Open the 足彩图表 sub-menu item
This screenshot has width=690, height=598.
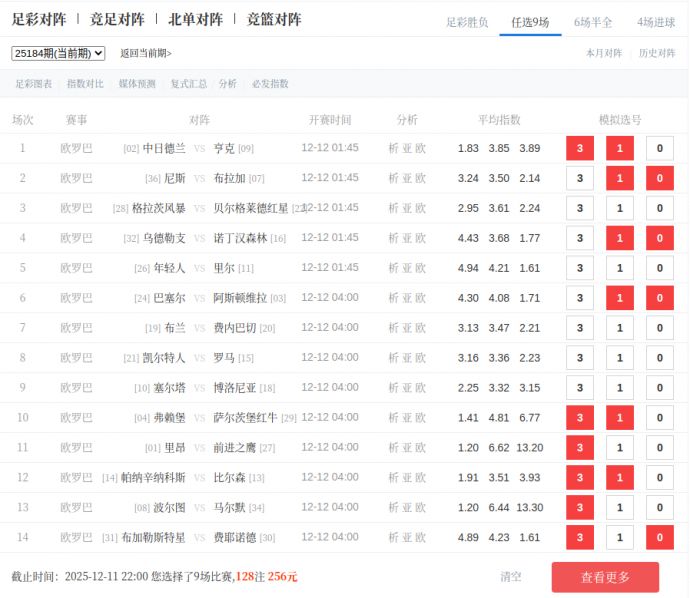(x=33, y=84)
